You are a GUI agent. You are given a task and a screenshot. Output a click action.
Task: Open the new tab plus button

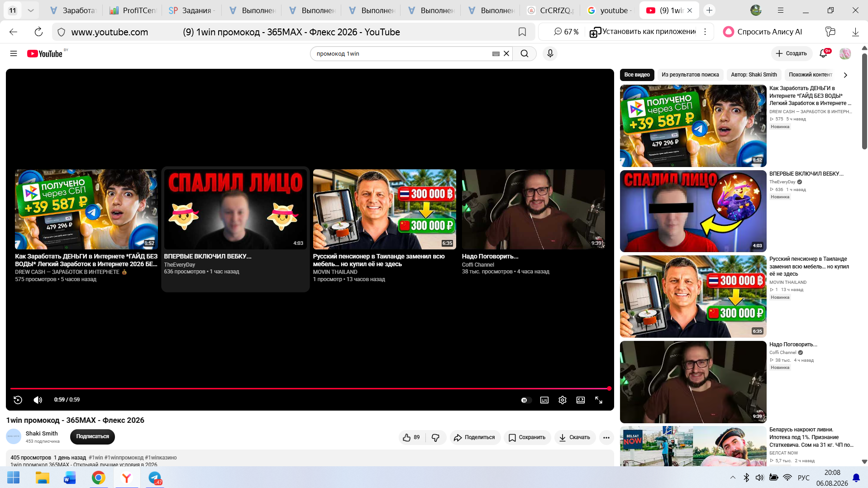click(x=709, y=10)
